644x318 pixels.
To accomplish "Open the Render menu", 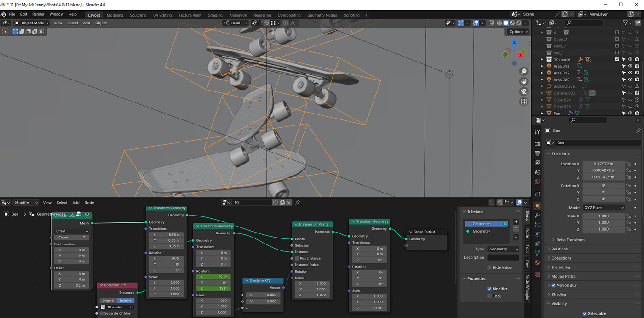I will (38, 14).
